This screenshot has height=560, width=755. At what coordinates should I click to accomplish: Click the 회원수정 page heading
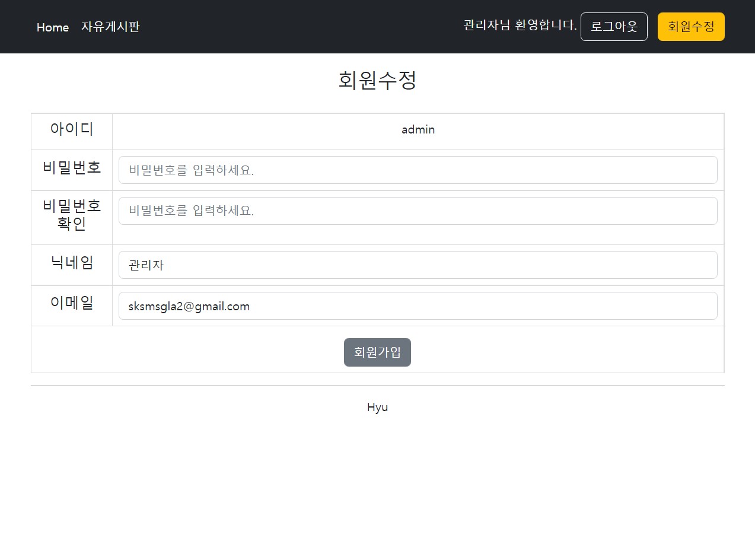377,80
